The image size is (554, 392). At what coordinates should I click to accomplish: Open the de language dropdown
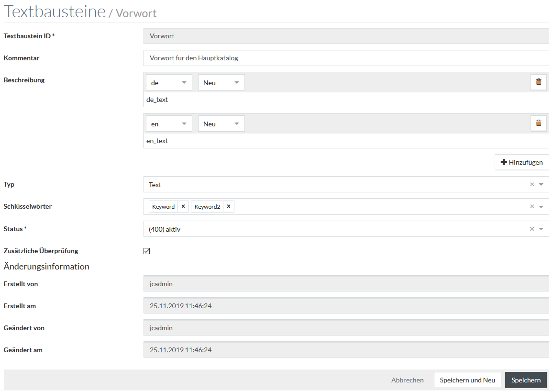pyautogui.click(x=169, y=82)
